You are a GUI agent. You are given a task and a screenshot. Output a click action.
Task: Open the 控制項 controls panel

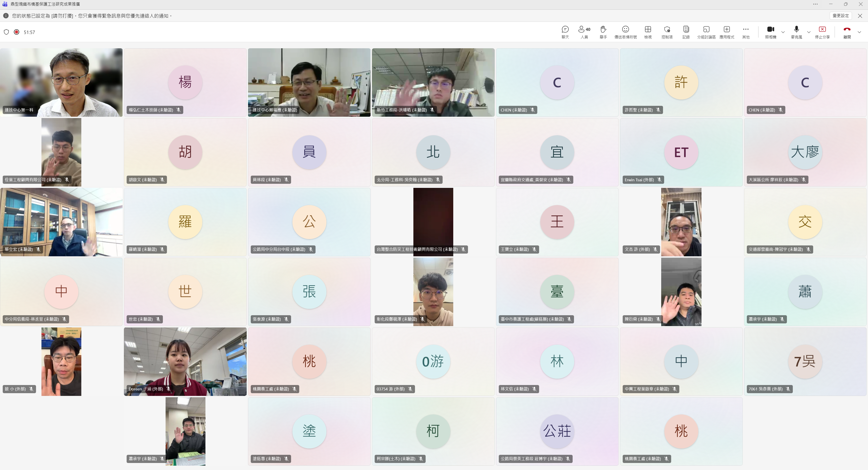(667, 32)
